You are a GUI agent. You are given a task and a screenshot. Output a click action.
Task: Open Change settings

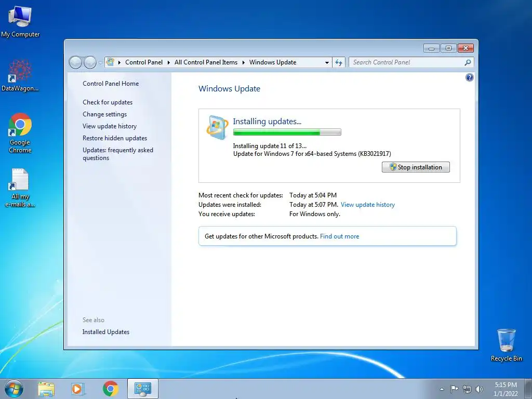pyautogui.click(x=104, y=114)
